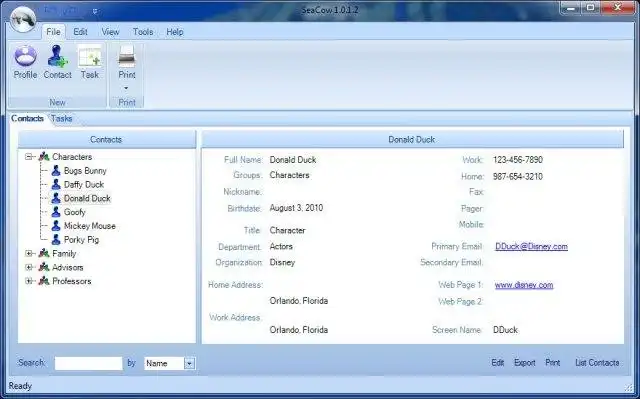The image size is (640, 399).
Task: Click Mickey Mouse's person icon
Action: 56,226
